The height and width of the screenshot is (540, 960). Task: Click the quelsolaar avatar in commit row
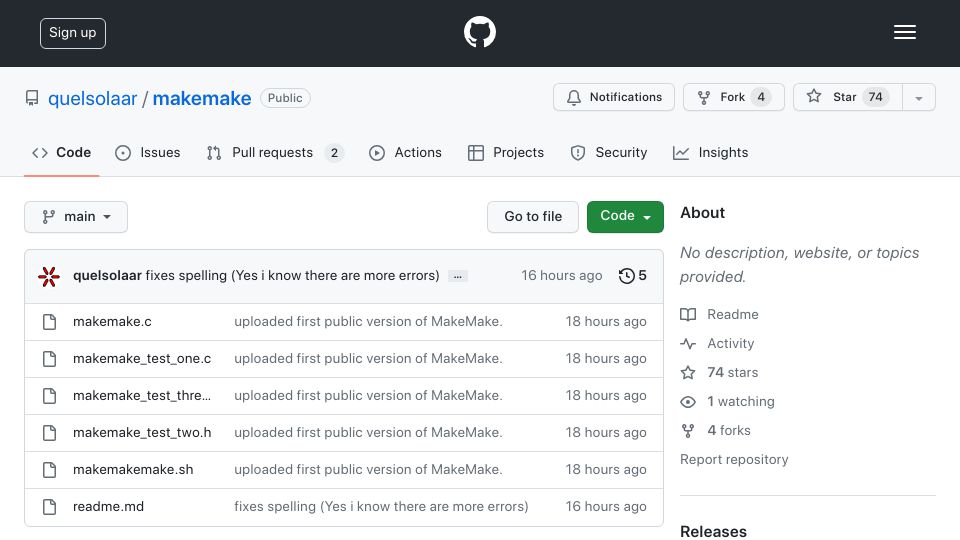click(x=49, y=276)
